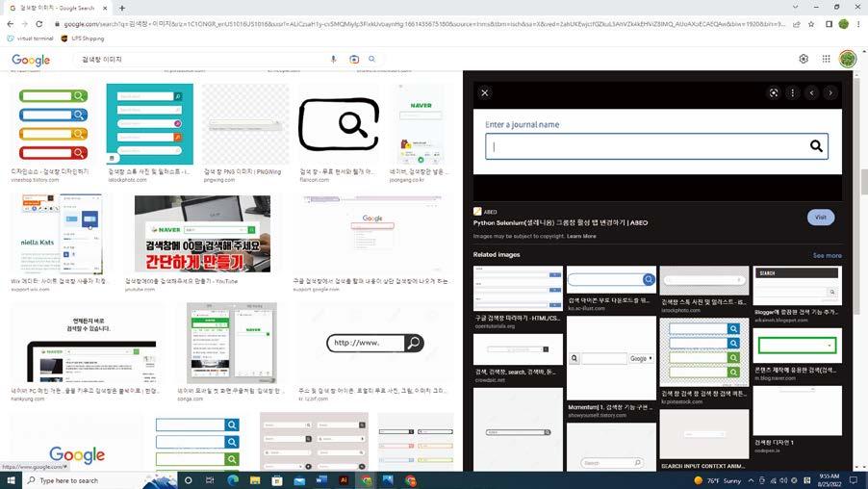The height and width of the screenshot is (489, 868).
Task: Open related image with Google dropdown search
Action: point(611,358)
